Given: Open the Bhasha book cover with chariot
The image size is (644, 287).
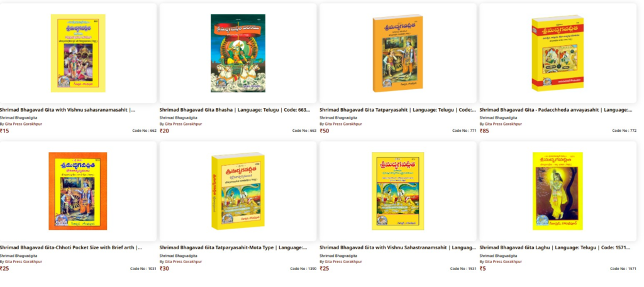Looking at the screenshot, I should [x=238, y=53].
